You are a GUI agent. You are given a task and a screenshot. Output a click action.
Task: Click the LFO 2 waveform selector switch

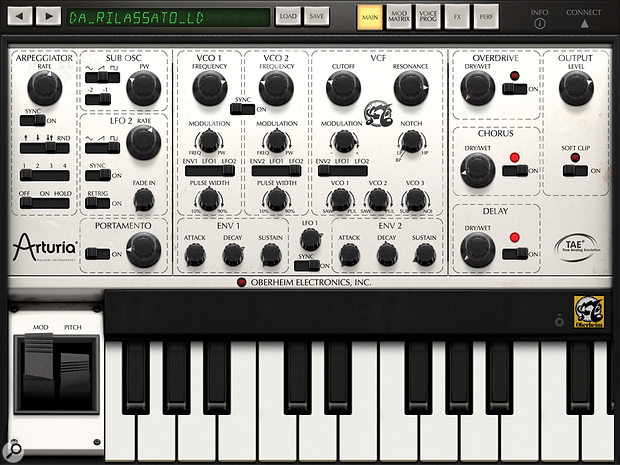pos(102,148)
